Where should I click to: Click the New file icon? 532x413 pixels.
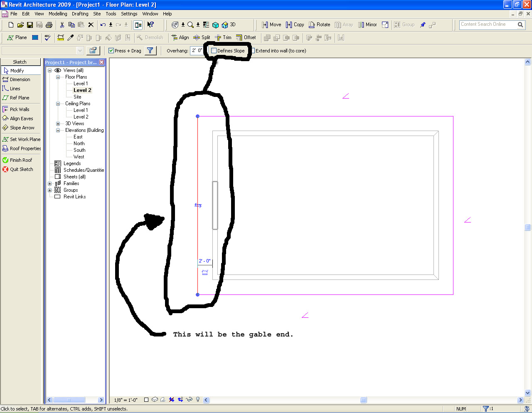coord(11,25)
